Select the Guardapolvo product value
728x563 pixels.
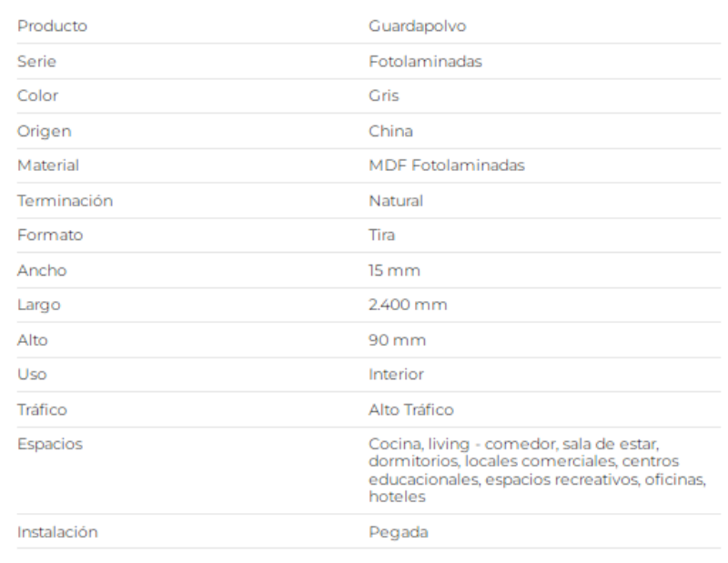click(417, 26)
